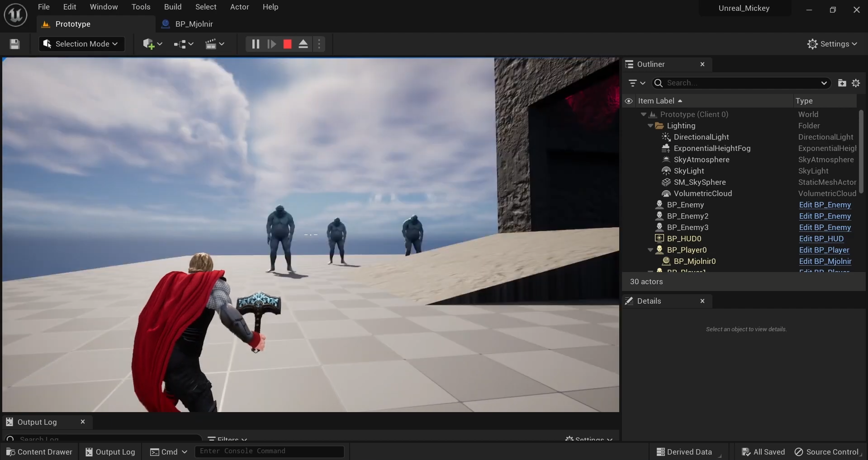The width and height of the screenshot is (868, 460).
Task: Open the Build menu
Action: [173, 7]
